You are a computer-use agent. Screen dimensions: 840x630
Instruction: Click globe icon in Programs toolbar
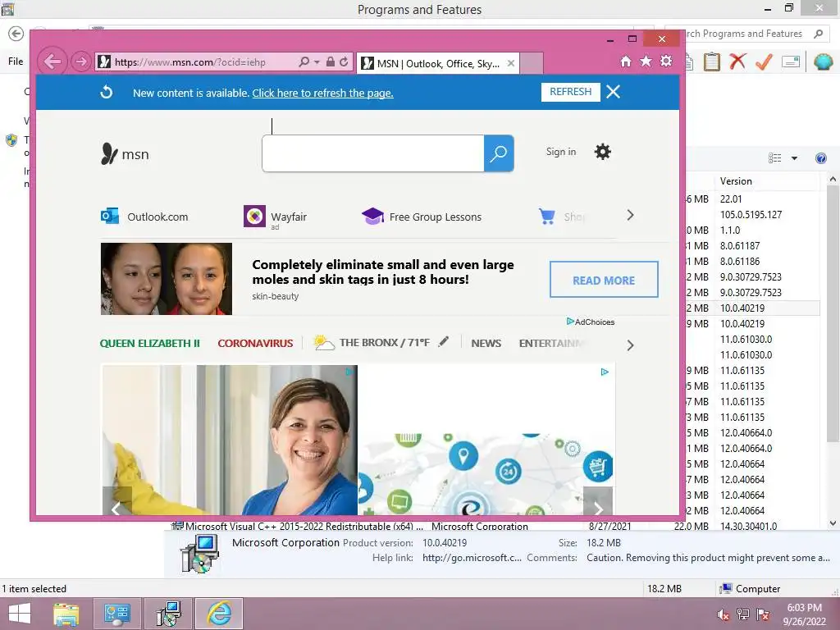point(823,62)
